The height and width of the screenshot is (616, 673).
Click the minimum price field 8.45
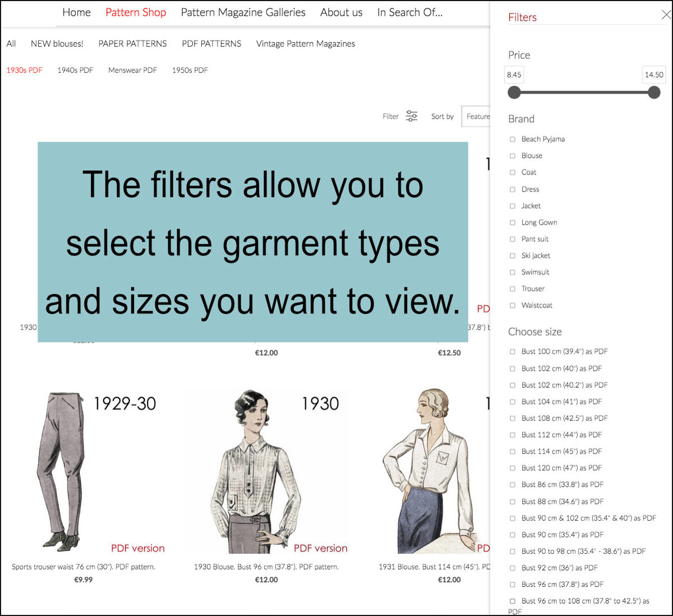[x=514, y=75]
